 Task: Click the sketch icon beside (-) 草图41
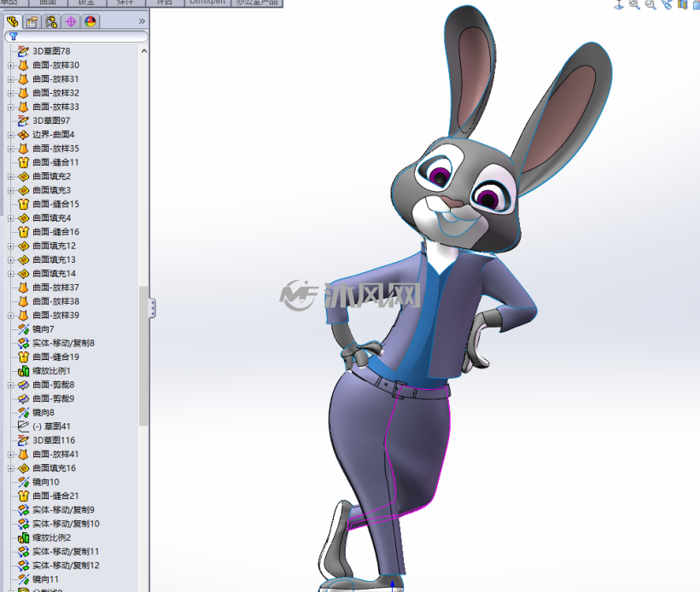(23, 427)
